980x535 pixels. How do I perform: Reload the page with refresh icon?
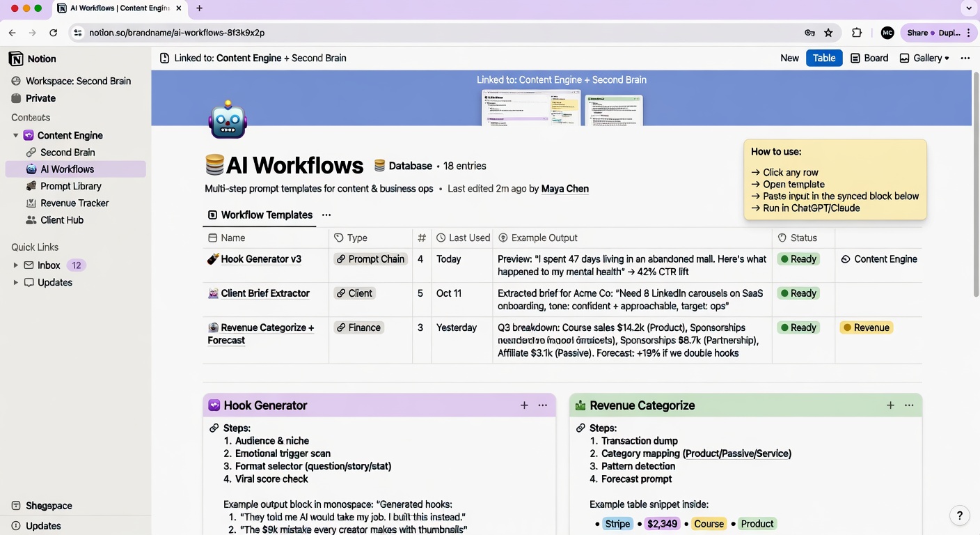point(53,33)
